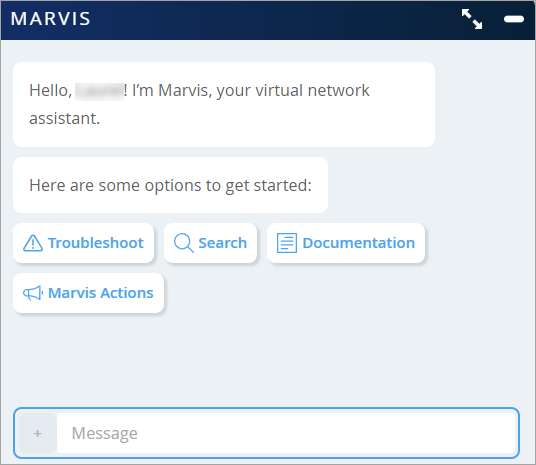Click the 'Here are some options to get started:' message
The image size is (536, 465).
click(x=170, y=185)
